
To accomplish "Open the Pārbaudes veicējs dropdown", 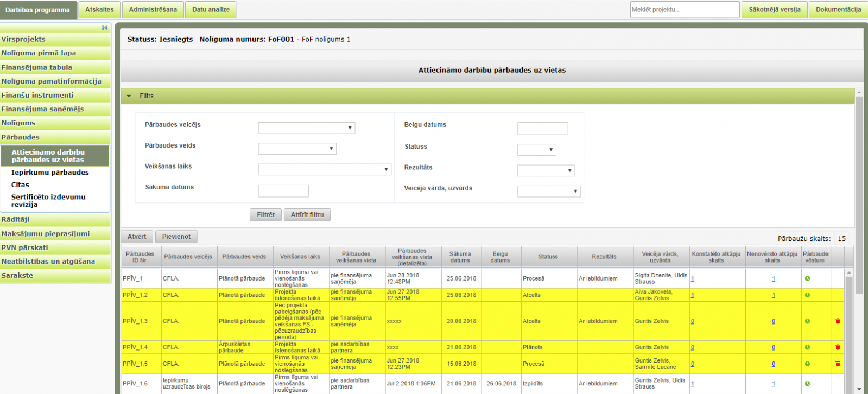I will (x=307, y=128).
